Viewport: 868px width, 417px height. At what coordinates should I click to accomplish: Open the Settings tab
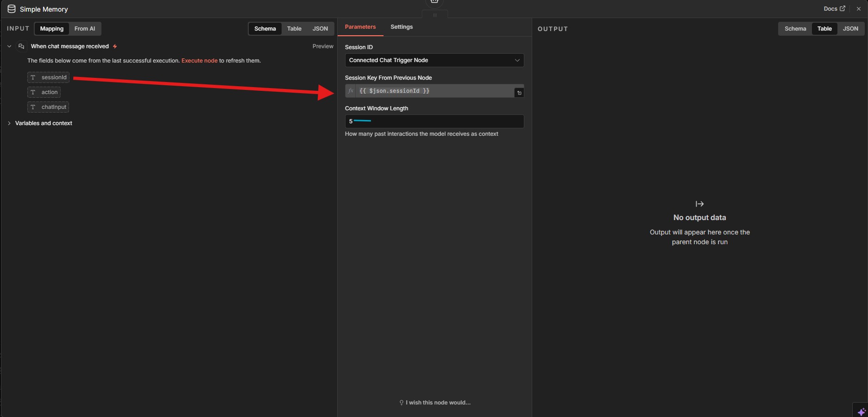pos(402,27)
